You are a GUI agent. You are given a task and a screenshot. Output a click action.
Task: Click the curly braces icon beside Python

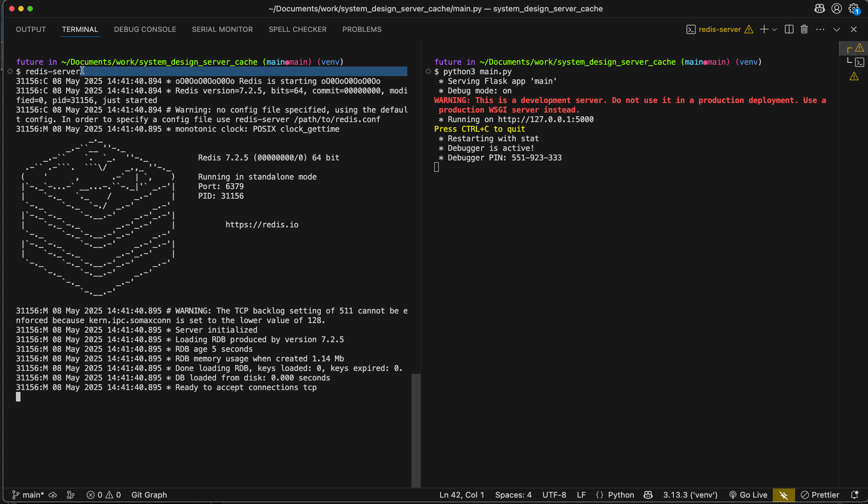(x=600, y=495)
